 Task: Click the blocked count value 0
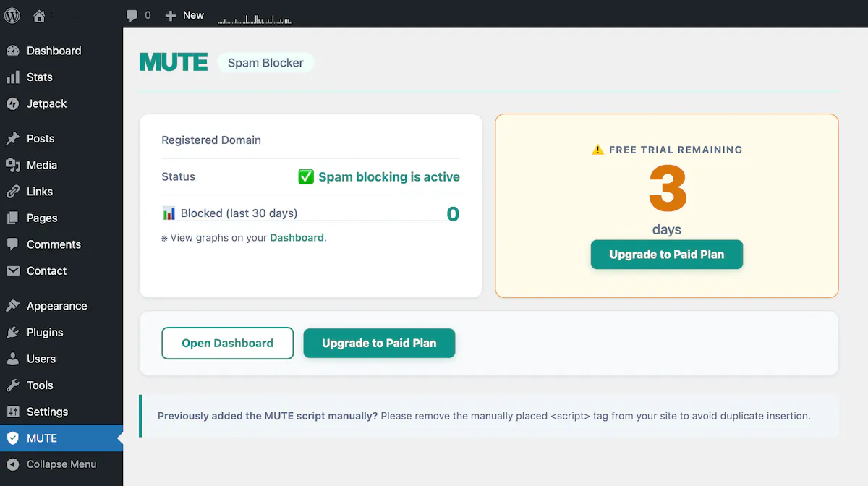453,214
